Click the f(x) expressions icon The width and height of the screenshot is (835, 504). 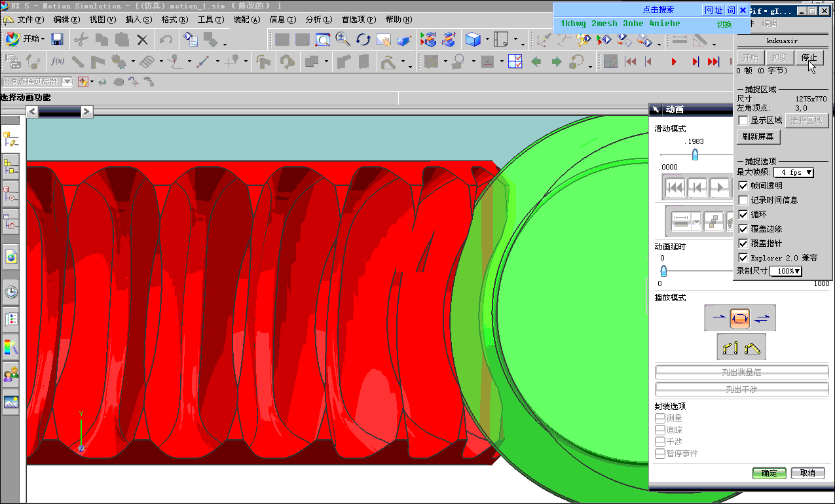click(58, 62)
